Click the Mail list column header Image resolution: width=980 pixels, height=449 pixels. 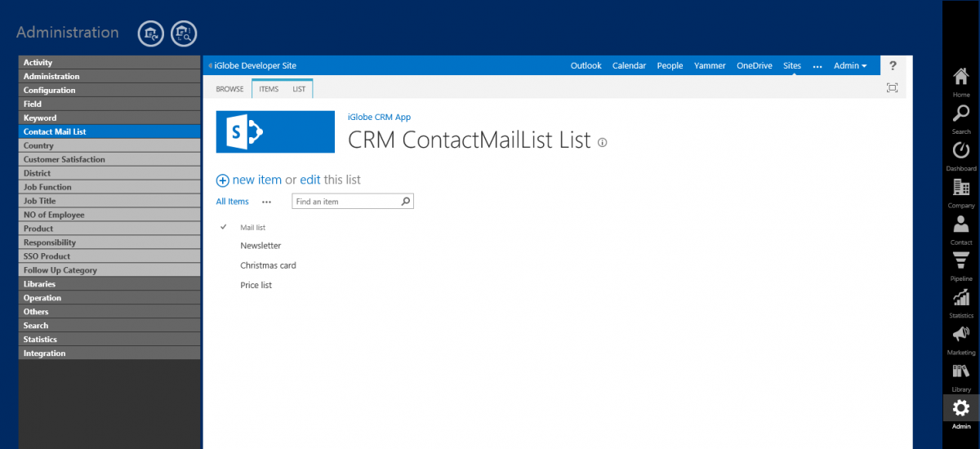pyautogui.click(x=252, y=227)
